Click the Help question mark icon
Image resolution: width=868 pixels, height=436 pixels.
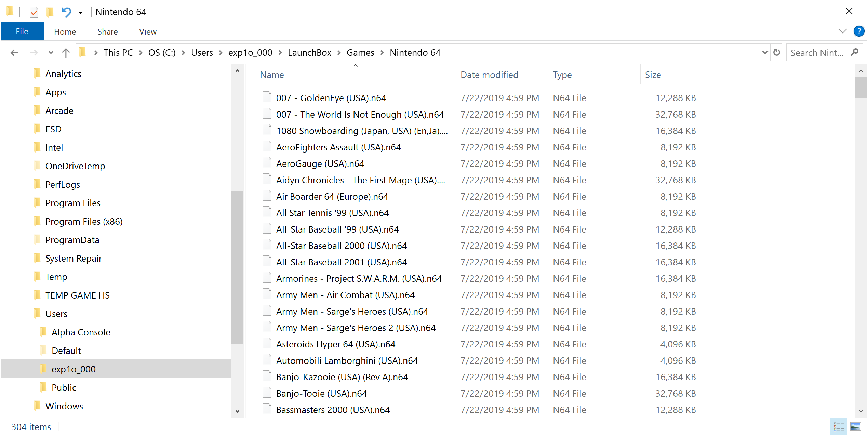point(859,31)
